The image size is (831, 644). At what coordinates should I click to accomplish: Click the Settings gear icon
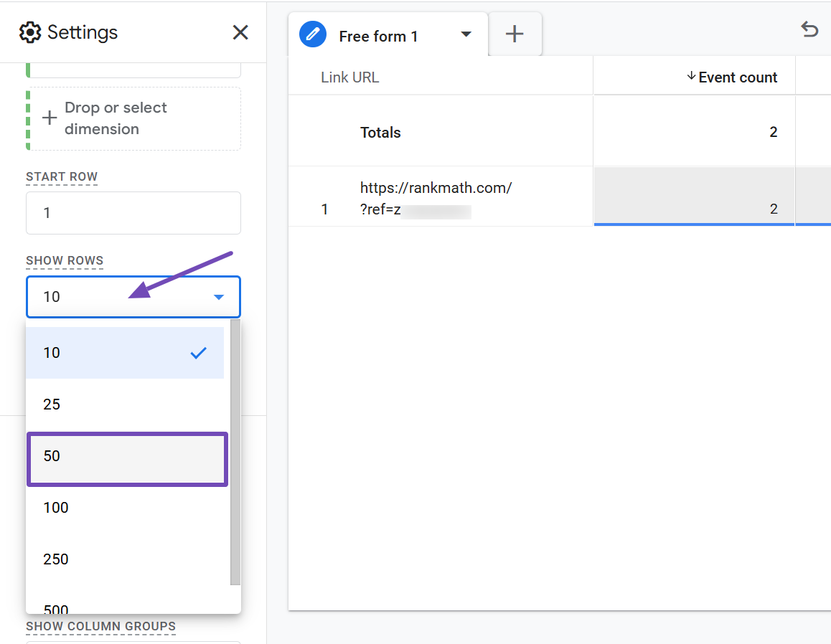tap(30, 32)
